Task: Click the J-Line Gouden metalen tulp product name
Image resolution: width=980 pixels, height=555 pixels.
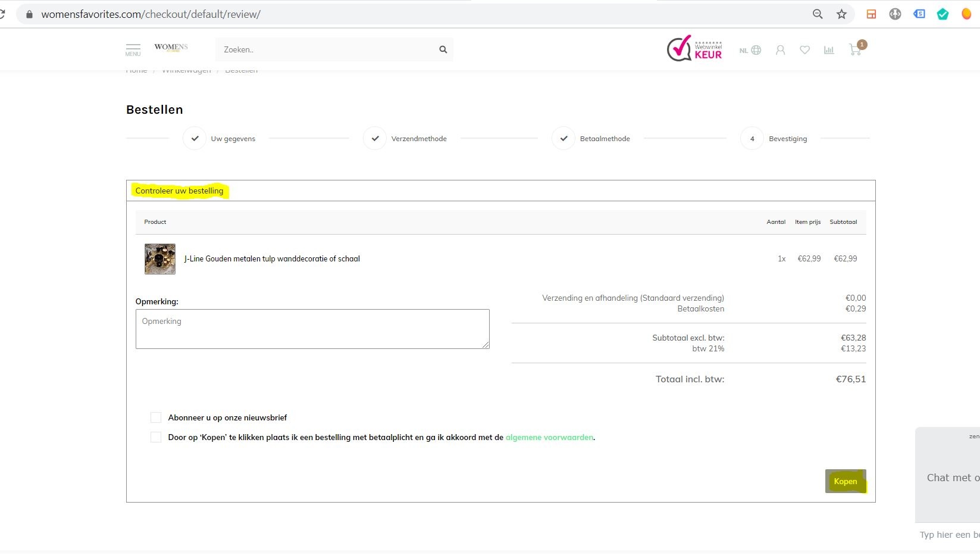Action: pos(272,258)
